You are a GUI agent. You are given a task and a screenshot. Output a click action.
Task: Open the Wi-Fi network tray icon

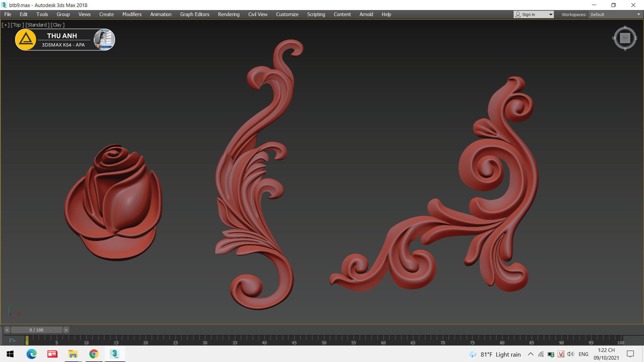tap(541, 354)
